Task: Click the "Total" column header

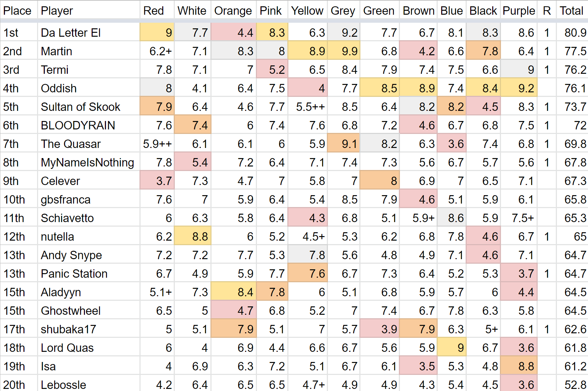Action: click(572, 11)
